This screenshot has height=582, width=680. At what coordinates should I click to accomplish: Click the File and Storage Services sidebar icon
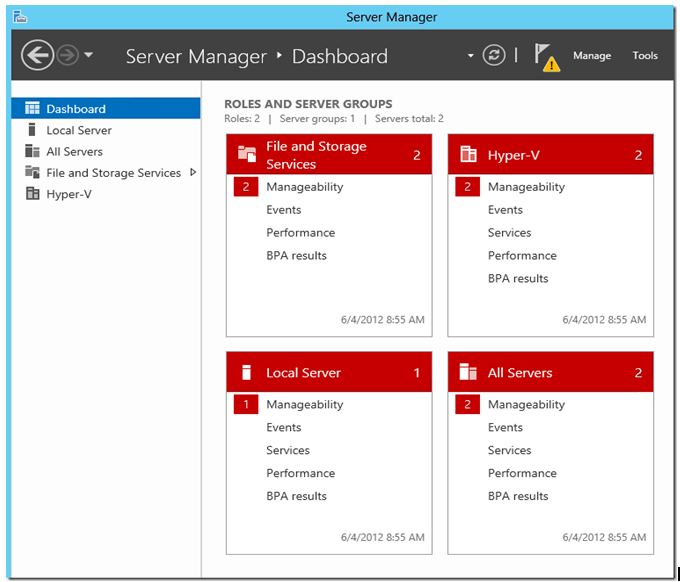[x=32, y=172]
